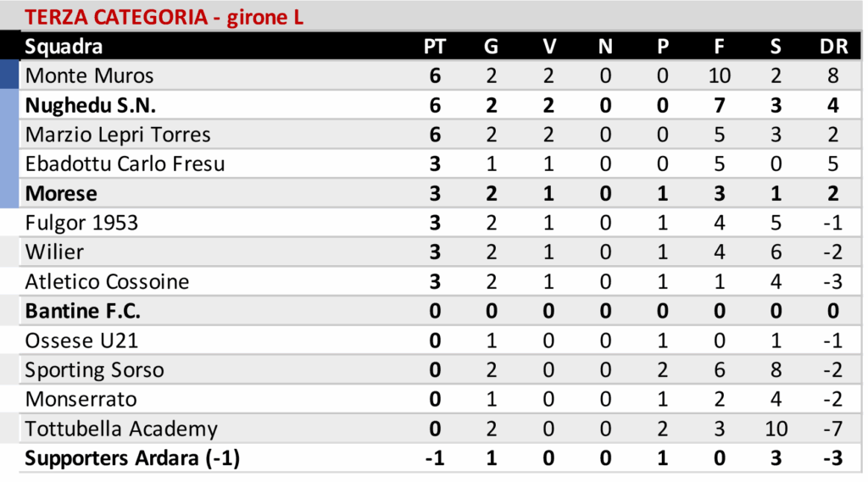Select the Nughedu S.N. team row
Image resolution: width=868 pixels, height=482 pixels.
[440, 105]
